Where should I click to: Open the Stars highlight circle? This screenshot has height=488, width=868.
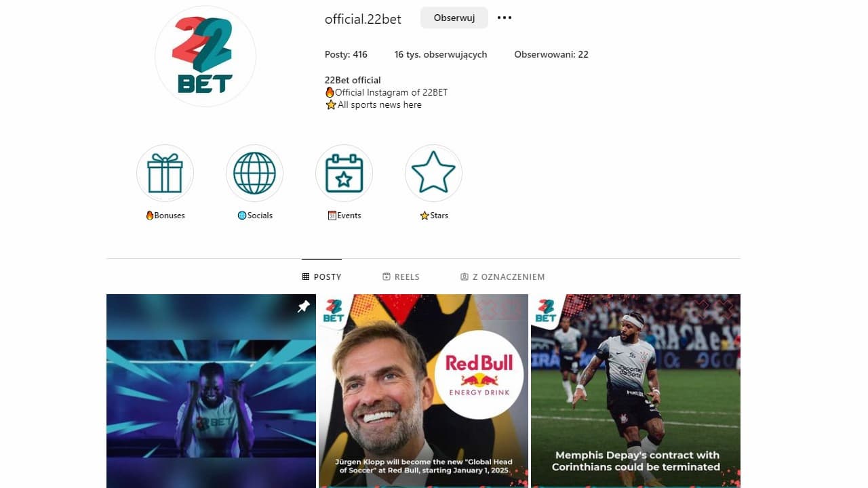[433, 173]
